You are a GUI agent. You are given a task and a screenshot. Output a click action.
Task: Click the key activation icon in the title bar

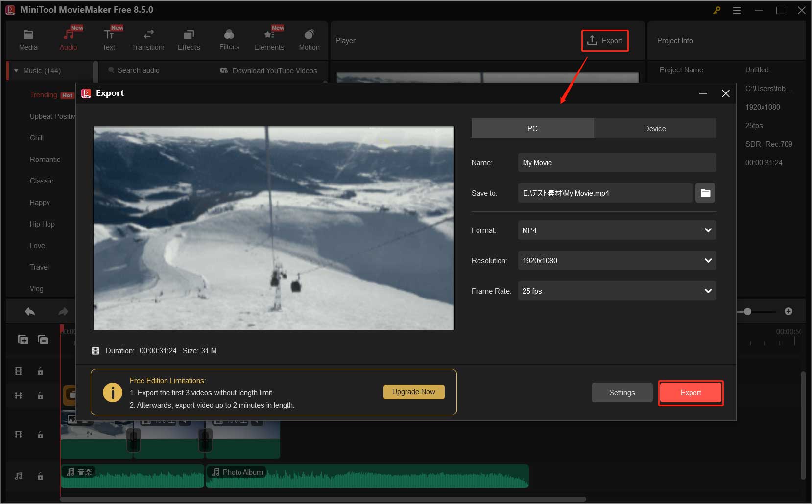[x=716, y=10]
